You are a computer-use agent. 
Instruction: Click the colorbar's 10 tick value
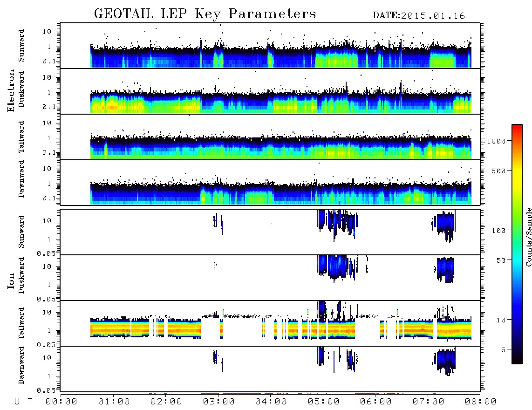click(x=501, y=320)
